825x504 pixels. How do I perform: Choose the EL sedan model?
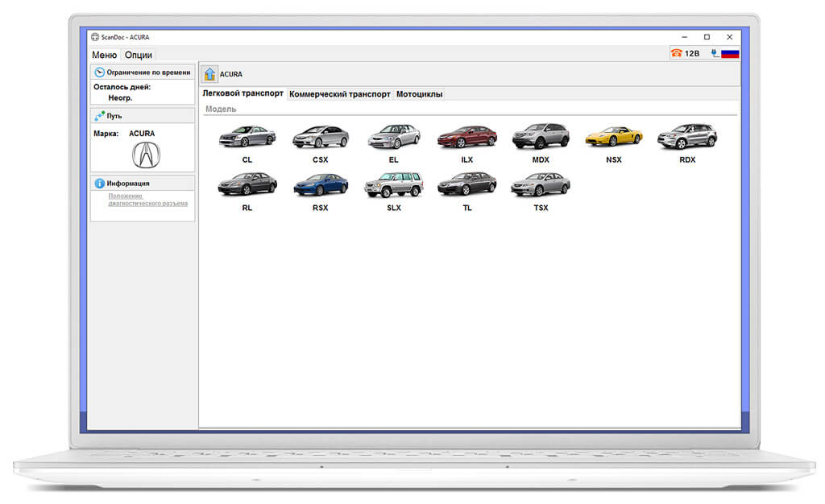(x=393, y=137)
